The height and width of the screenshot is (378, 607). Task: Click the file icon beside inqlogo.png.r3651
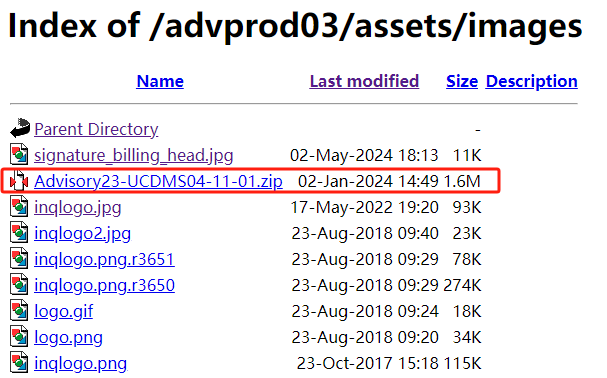point(19,258)
